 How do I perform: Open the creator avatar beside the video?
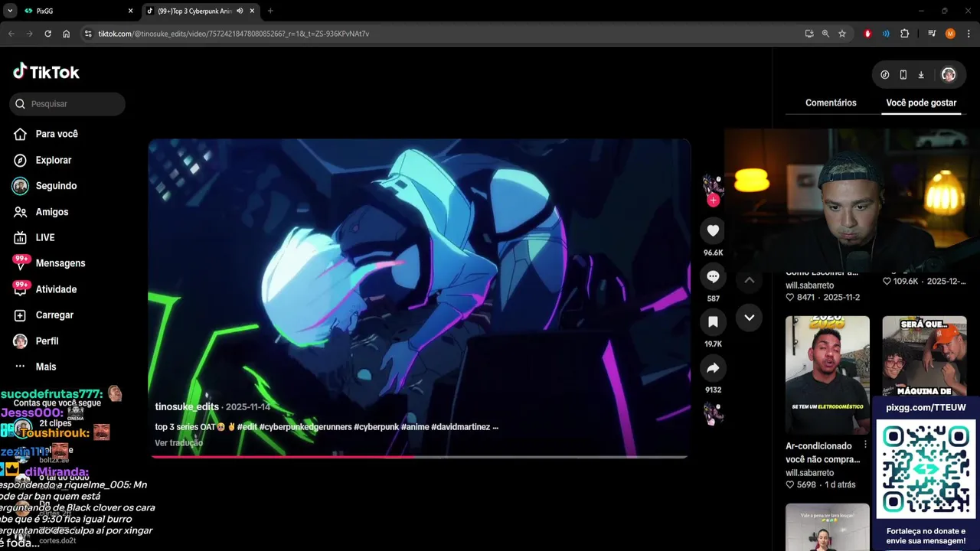(x=713, y=184)
